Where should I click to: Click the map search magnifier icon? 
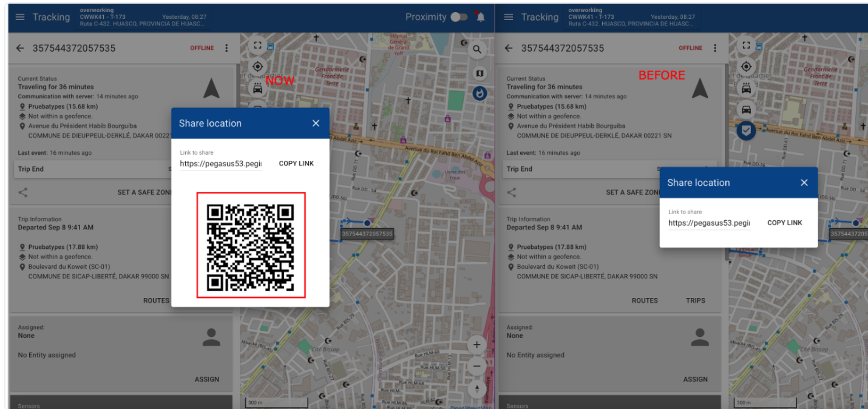477,50
